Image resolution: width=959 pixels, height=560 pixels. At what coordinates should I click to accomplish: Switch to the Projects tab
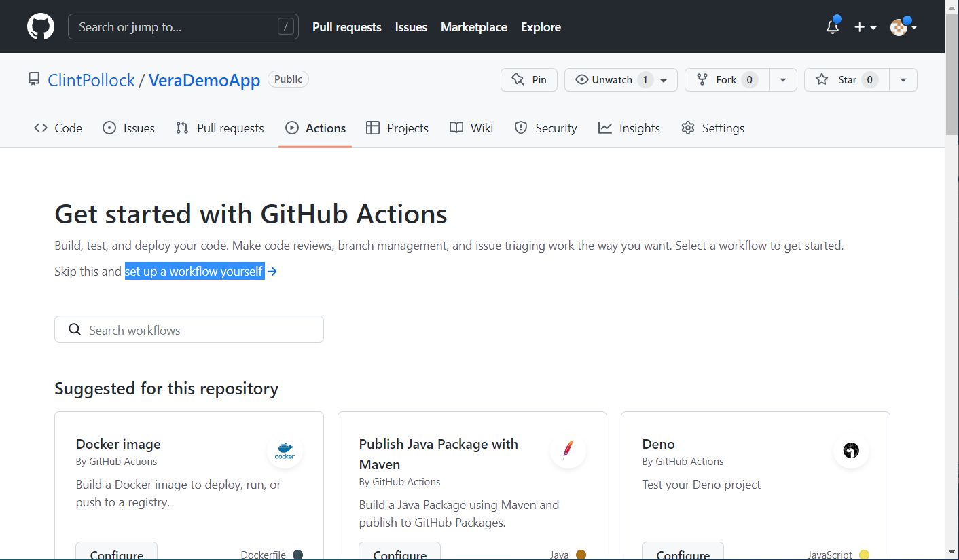point(397,128)
